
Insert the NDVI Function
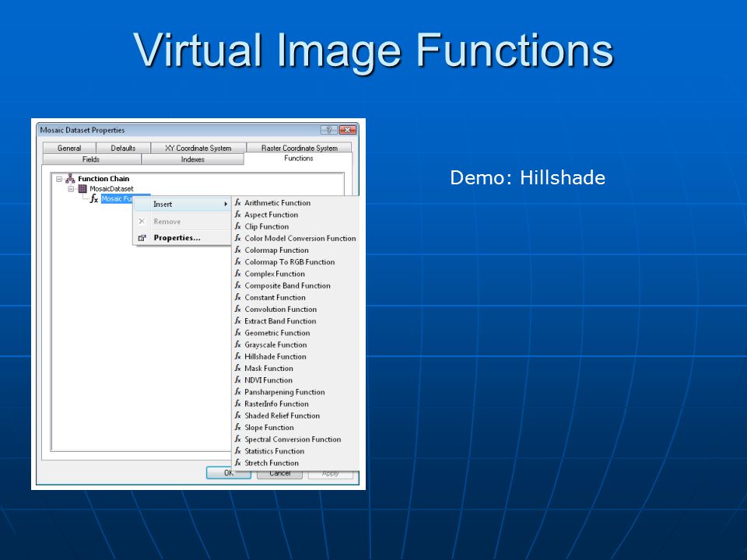click(296, 380)
